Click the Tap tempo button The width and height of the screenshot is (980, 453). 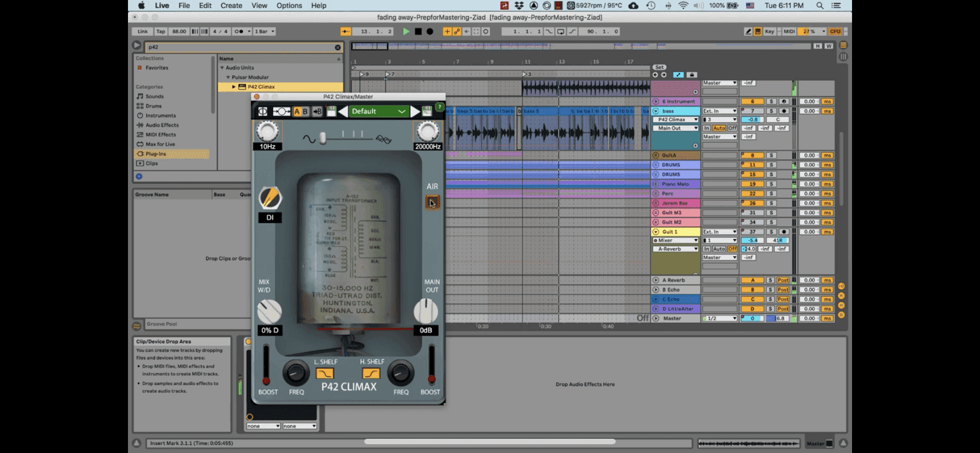[160, 31]
